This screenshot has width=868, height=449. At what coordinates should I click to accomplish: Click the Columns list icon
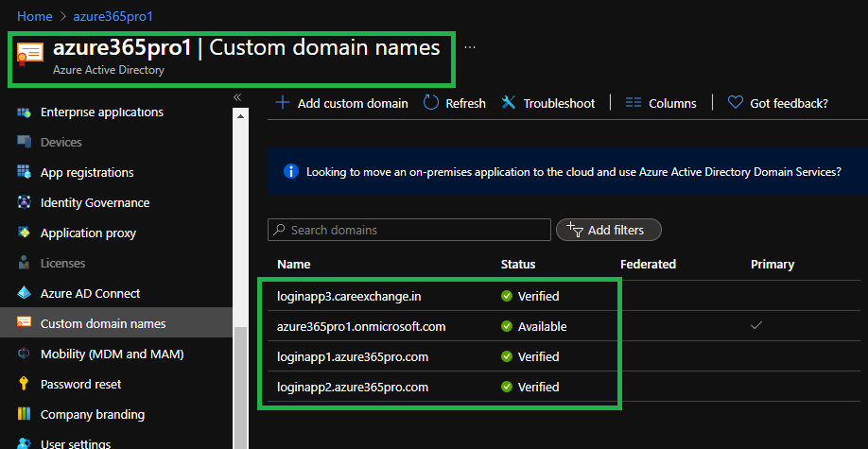click(x=634, y=103)
